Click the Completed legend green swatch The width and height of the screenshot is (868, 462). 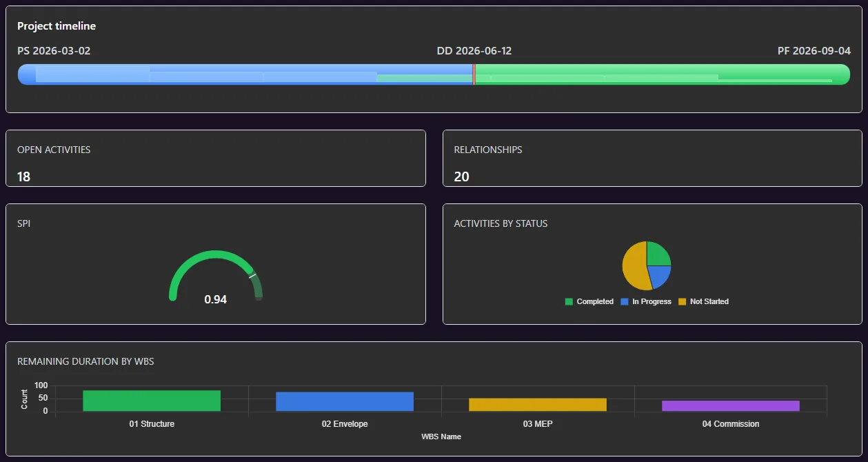569,302
